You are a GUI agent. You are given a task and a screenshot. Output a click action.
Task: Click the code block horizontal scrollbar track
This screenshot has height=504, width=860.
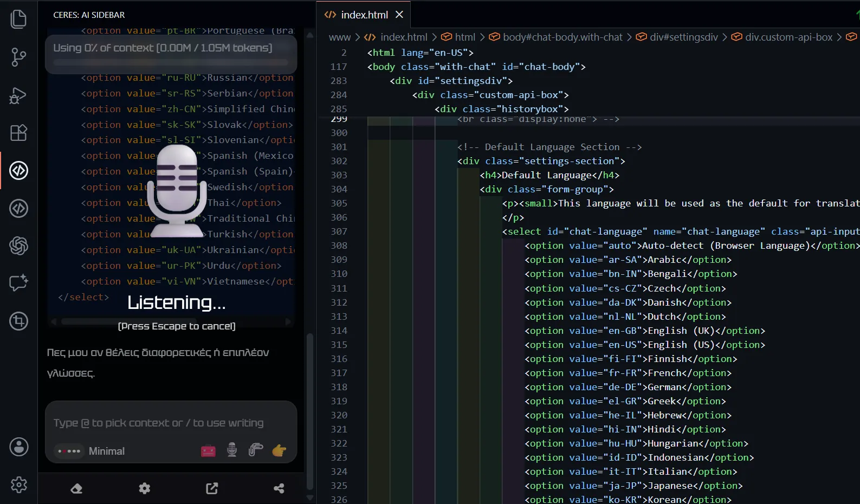(x=172, y=321)
